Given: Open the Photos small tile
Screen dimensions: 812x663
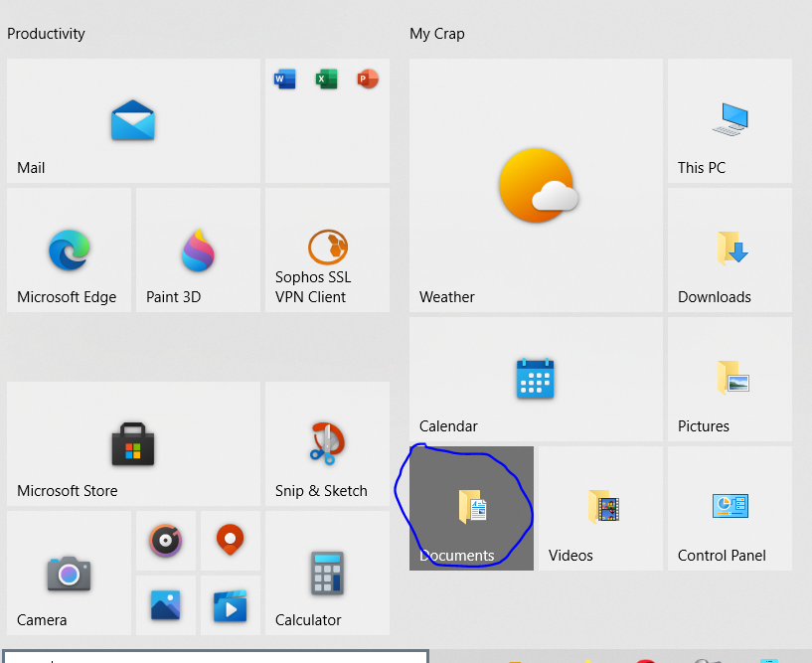Looking at the screenshot, I should pos(166,605).
